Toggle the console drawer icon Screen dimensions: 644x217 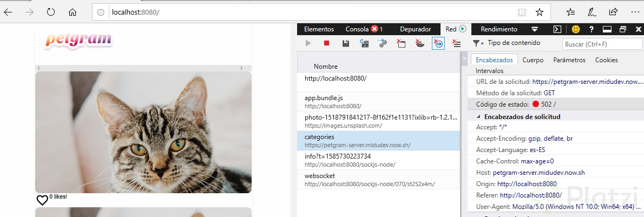coord(557,29)
